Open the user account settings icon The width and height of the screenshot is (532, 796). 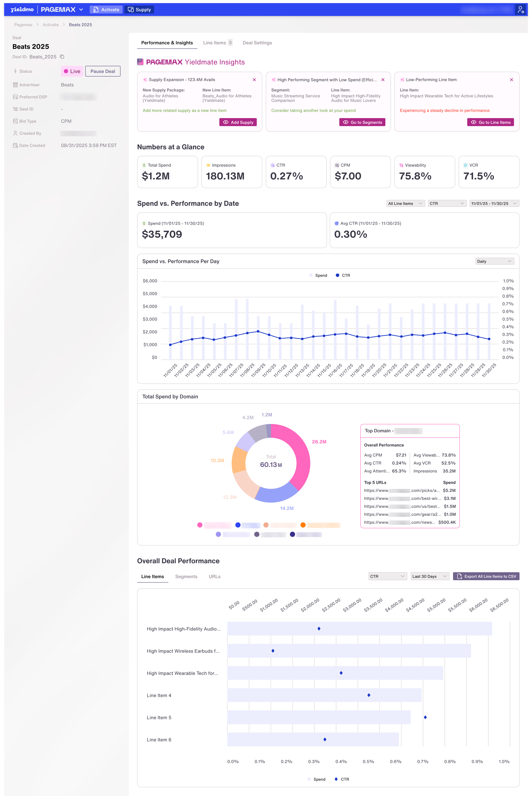tap(520, 10)
